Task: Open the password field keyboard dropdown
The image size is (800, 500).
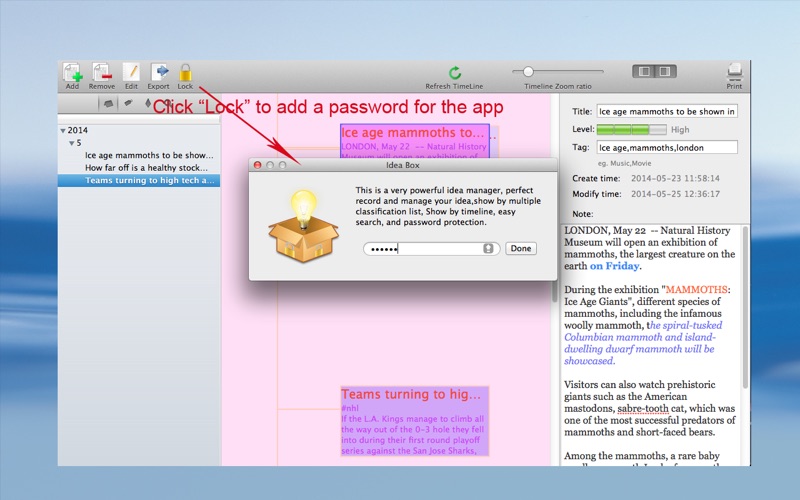Action: 488,248
